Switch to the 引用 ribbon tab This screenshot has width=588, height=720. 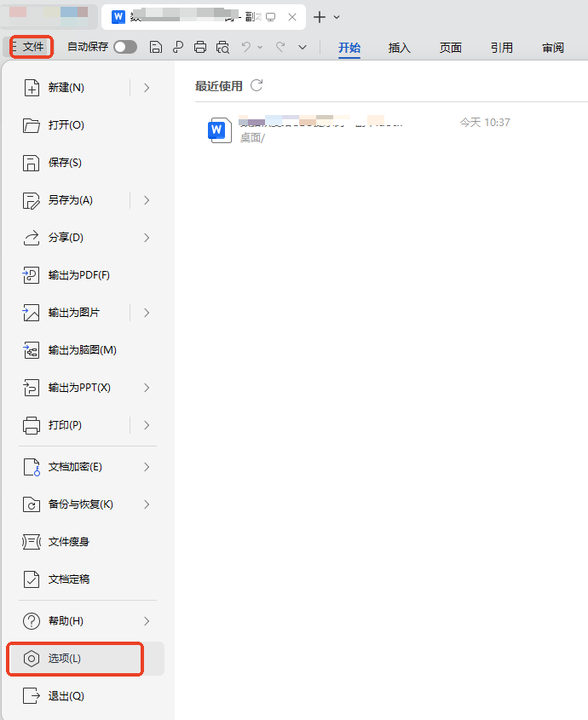point(501,48)
